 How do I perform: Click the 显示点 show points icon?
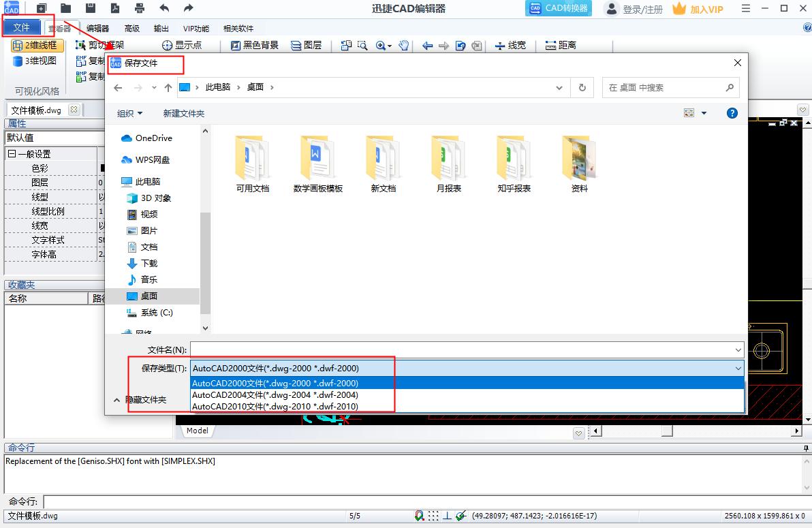pos(166,46)
